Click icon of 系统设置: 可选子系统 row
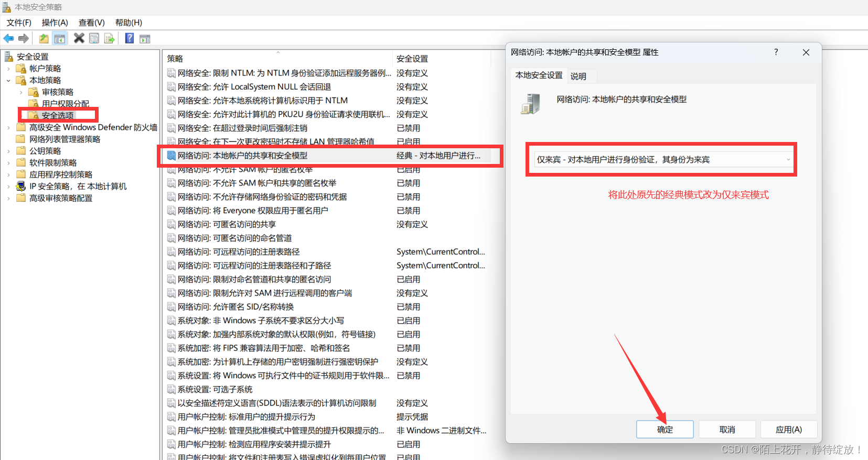Viewport: 868px width, 460px height. pos(172,389)
